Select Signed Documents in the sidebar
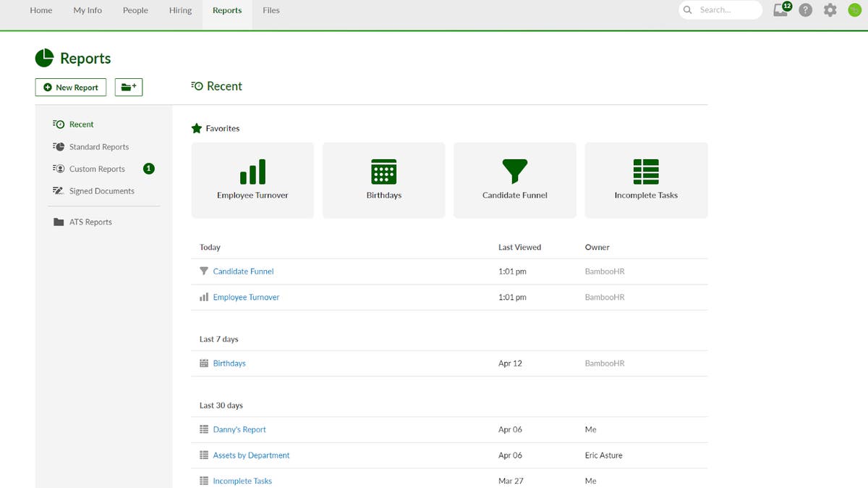868x488 pixels. coord(103,190)
